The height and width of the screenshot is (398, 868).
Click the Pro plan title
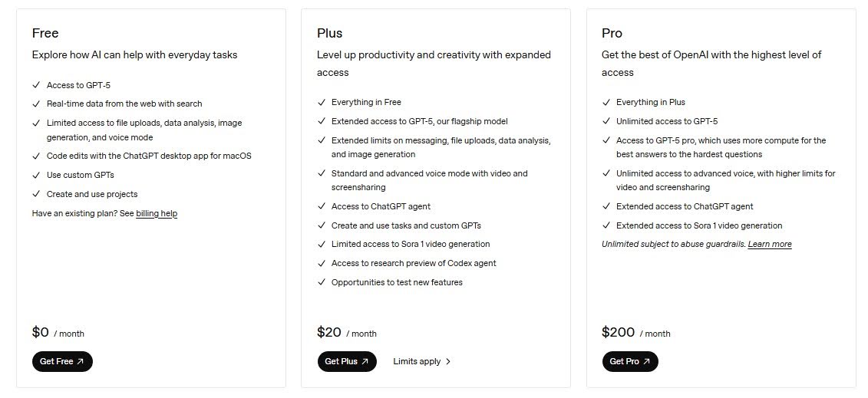(x=612, y=33)
